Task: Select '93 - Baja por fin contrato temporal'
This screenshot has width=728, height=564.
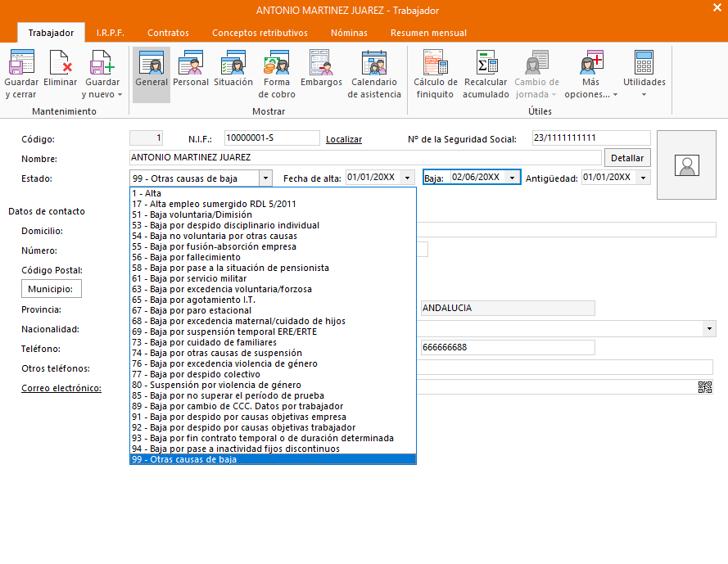Action: (273, 438)
